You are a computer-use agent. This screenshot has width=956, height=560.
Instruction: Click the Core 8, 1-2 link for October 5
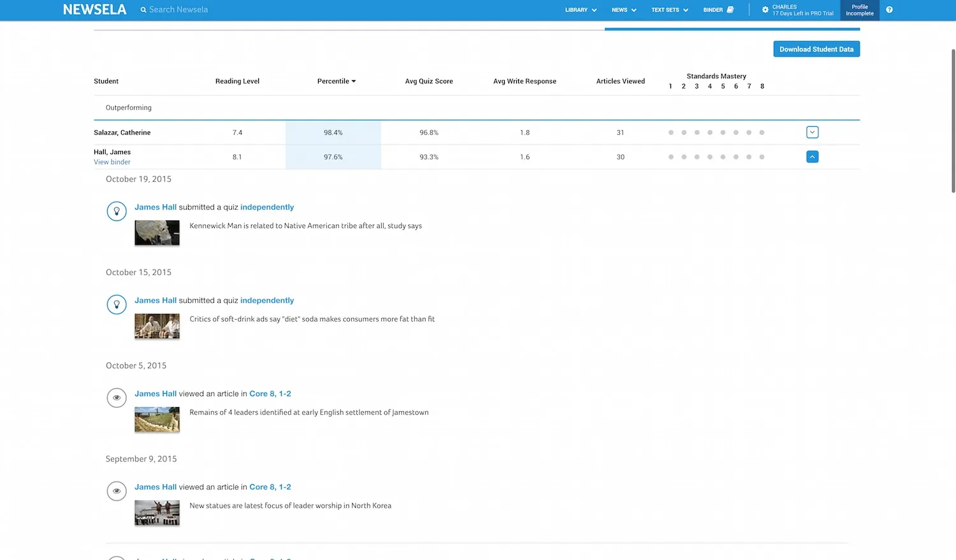[x=270, y=394]
